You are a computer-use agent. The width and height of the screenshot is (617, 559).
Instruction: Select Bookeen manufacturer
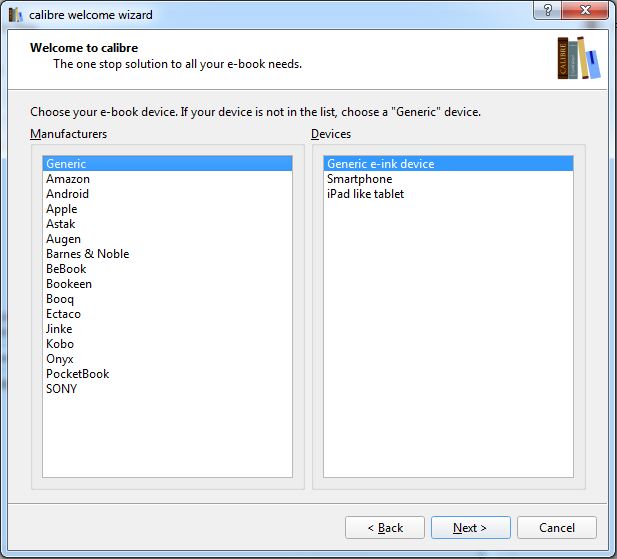click(x=167, y=284)
